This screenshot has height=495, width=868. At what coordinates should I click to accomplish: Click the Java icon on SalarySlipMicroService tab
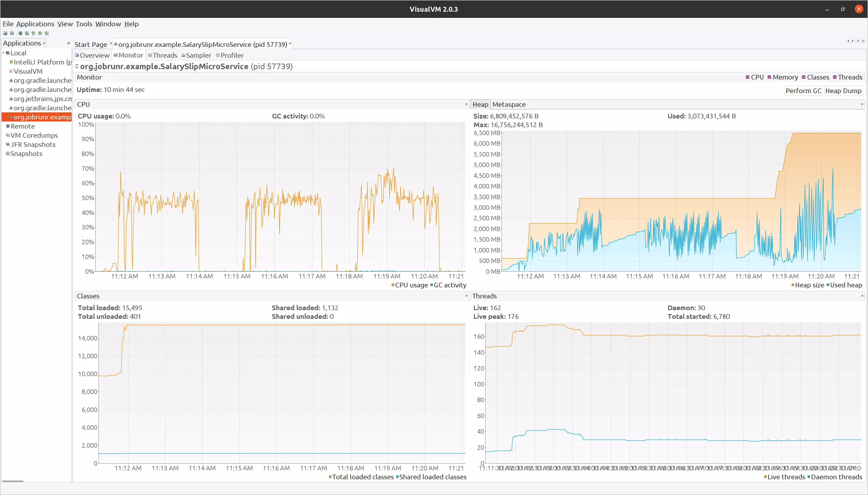(116, 44)
